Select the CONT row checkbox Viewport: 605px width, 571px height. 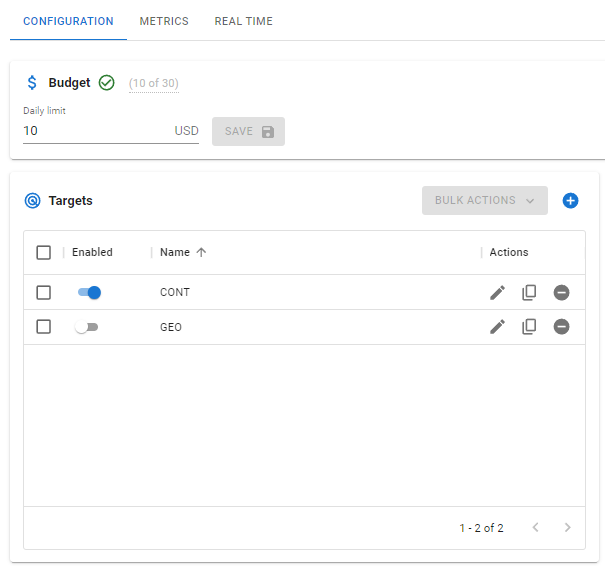(43, 292)
